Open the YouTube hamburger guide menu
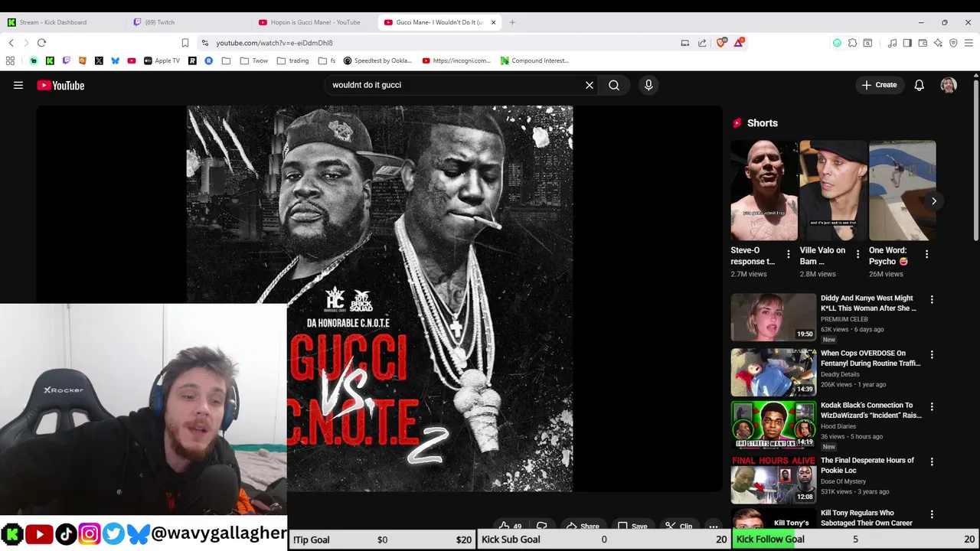Screen dimensions: 980x551 click(x=18, y=86)
